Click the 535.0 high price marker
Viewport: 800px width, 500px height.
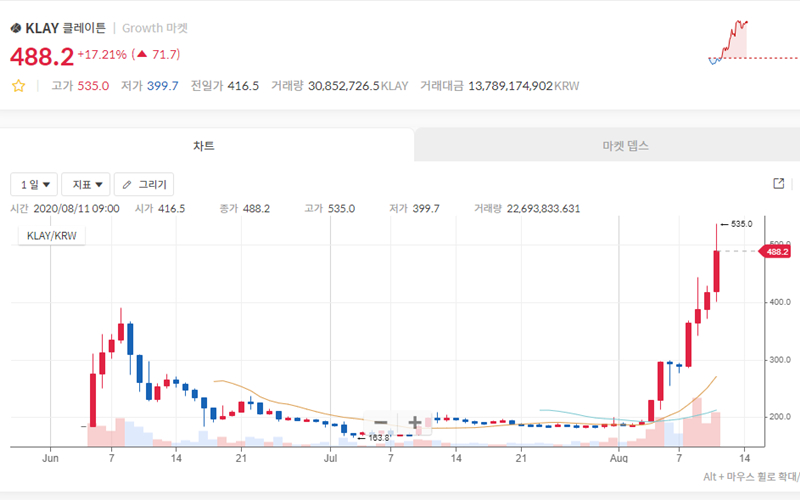[741, 224]
